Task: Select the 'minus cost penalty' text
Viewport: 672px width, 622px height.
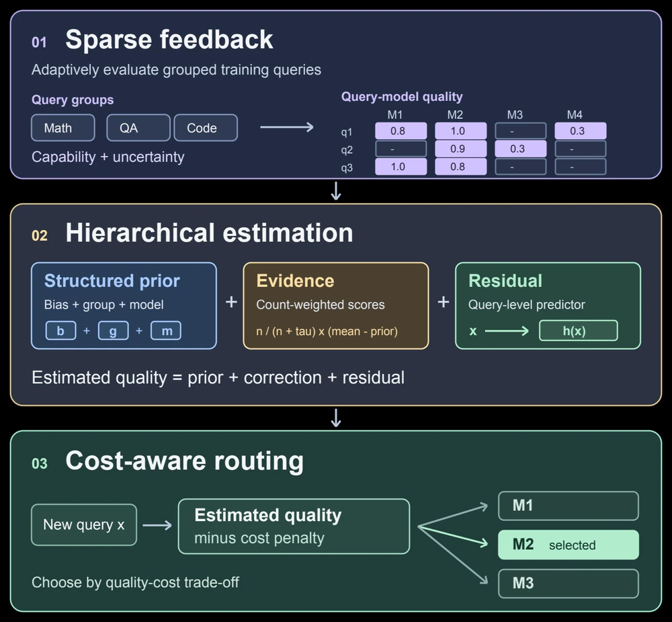Action: 259,538
